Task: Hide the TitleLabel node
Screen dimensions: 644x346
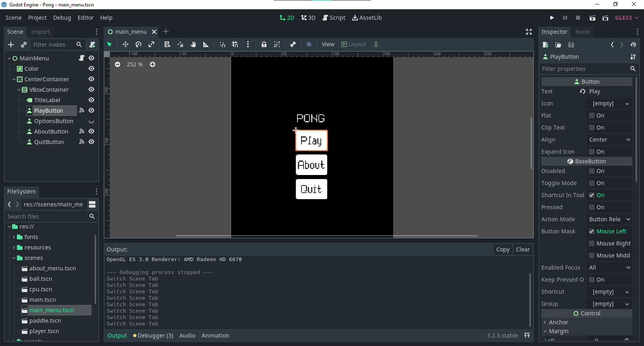Action: pos(91,100)
